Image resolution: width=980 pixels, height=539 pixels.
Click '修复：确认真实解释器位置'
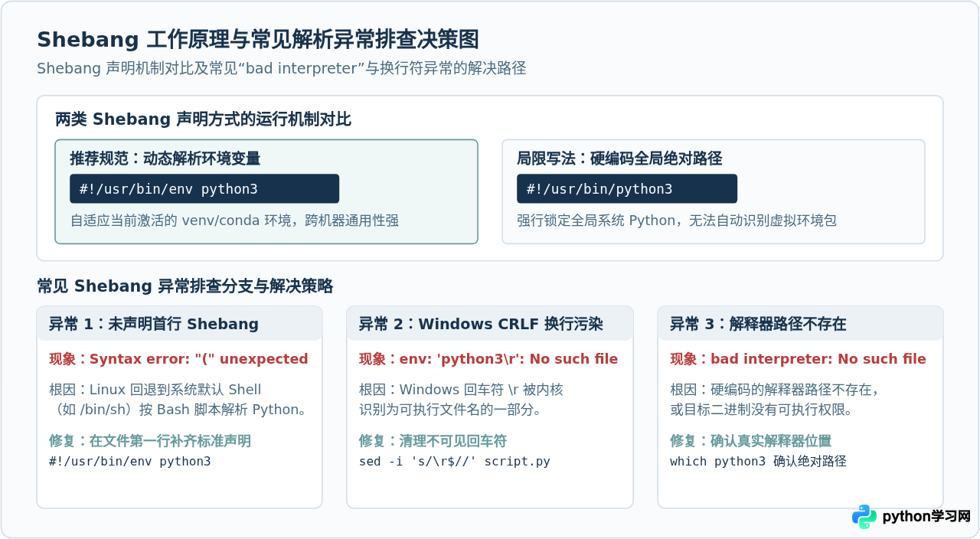750,441
